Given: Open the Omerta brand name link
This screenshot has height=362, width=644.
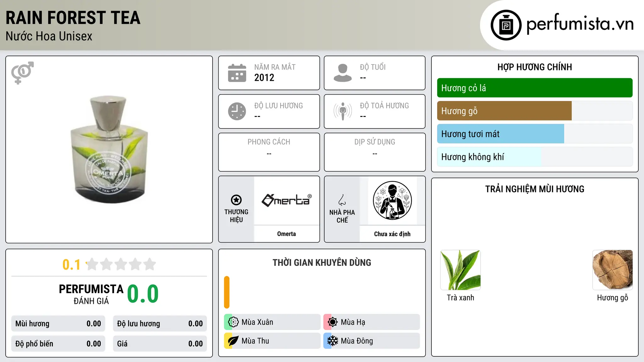Looking at the screenshot, I should coord(286,234).
